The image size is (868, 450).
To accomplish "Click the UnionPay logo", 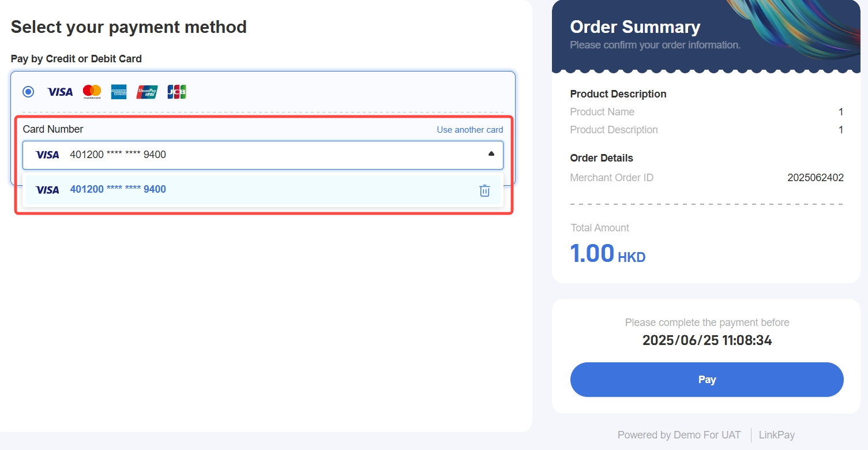I will point(147,92).
